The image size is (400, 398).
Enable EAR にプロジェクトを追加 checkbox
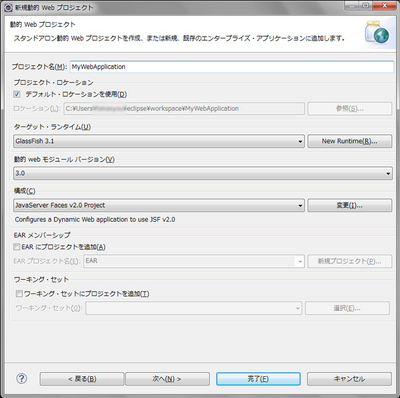coord(16,247)
